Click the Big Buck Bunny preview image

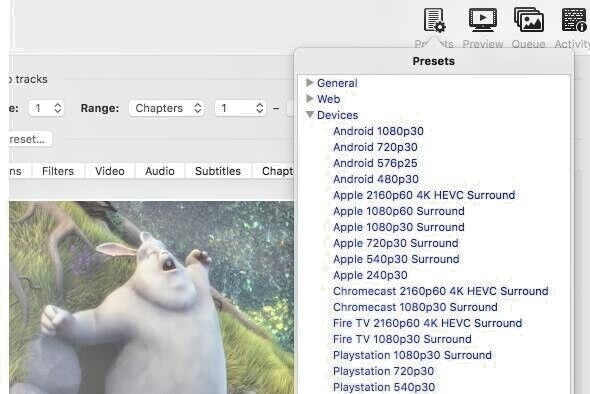151,297
